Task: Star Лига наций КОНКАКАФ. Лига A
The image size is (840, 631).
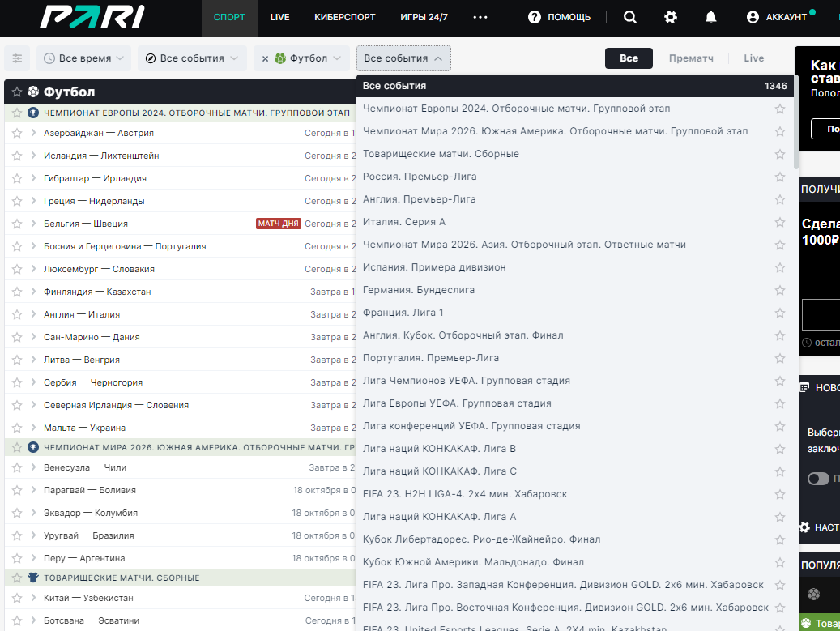Action: coord(779,517)
